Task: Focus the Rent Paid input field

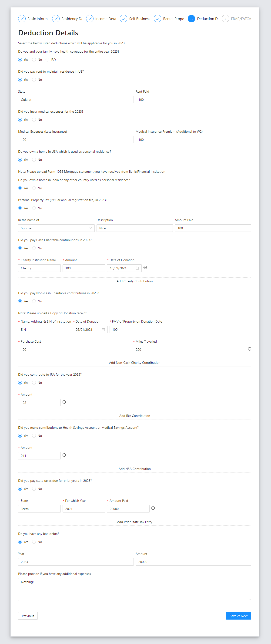Action: coord(193,100)
